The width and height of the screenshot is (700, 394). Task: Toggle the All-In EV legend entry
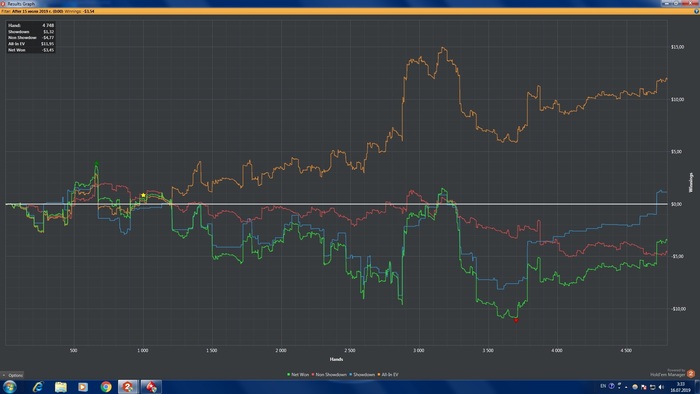[x=388, y=374]
